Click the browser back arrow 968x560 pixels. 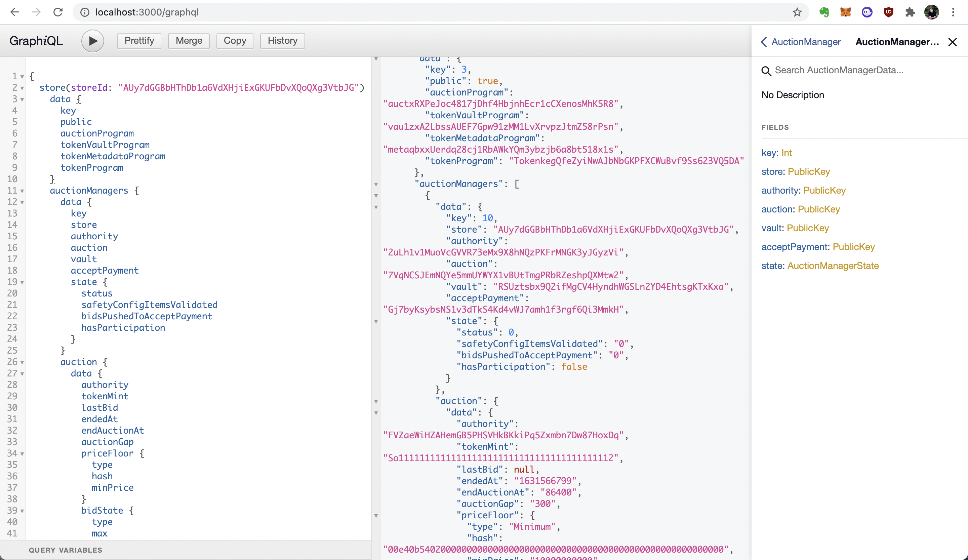pos(14,12)
